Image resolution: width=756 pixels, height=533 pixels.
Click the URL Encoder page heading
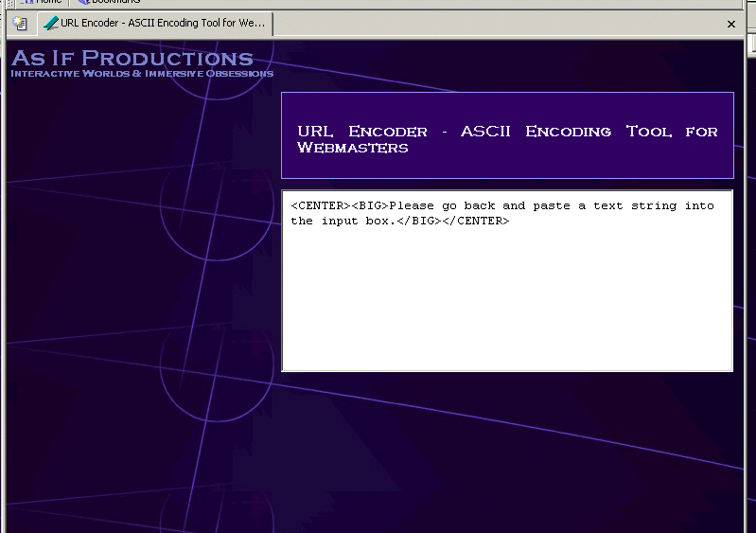(x=507, y=132)
